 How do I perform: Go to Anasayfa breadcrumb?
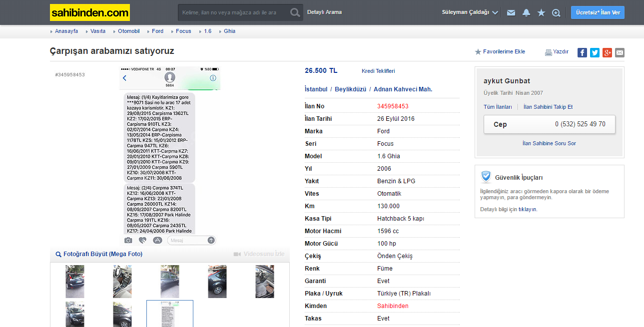pos(66,31)
